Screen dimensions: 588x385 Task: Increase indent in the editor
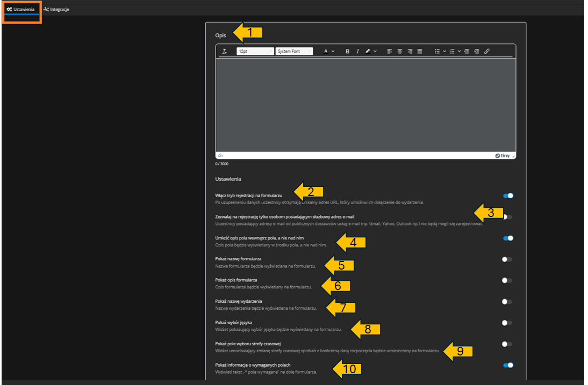tap(477, 52)
